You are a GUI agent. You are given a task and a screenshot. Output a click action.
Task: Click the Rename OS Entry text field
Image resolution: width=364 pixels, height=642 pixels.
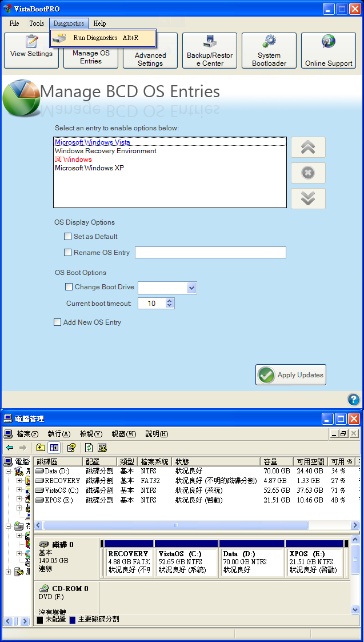point(210,252)
